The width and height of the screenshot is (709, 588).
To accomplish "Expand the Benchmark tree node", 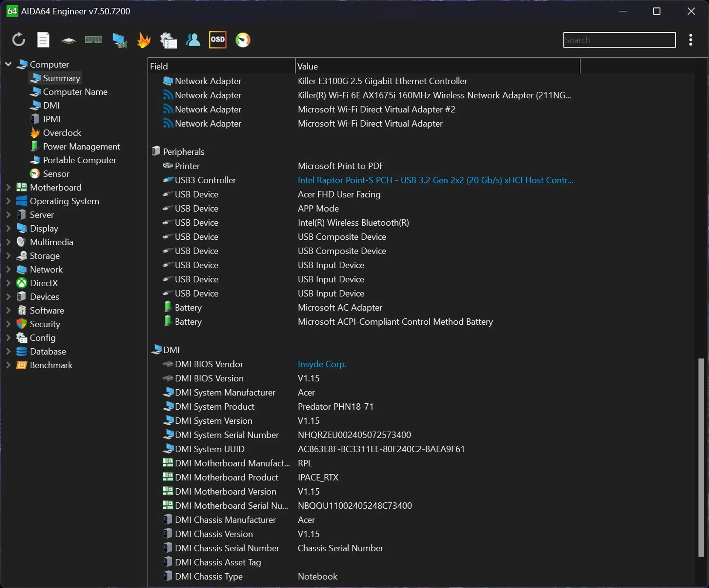I will pyautogui.click(x=8, y=365).
